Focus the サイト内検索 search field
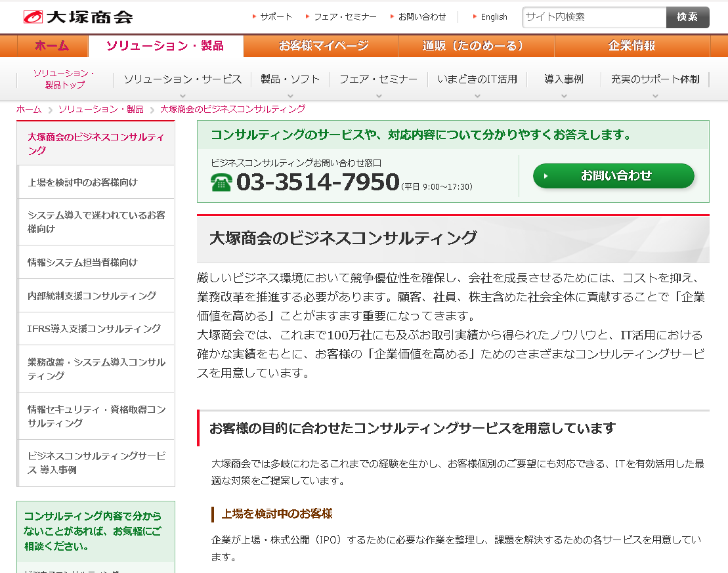 (594, 17)
